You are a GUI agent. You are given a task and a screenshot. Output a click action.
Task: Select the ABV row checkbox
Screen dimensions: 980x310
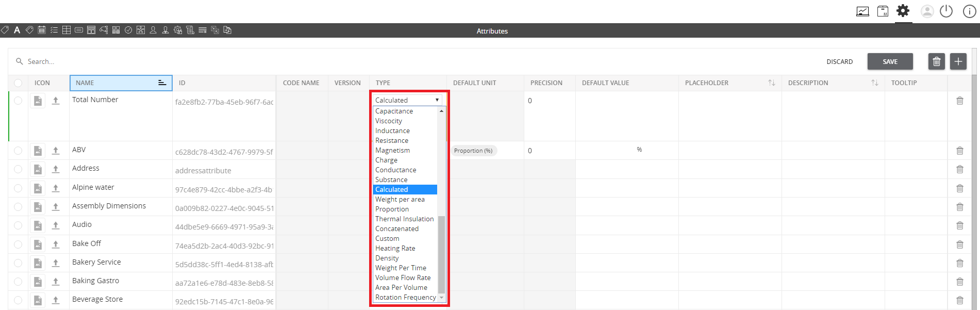pyautogui.click(x=18, y=151)
